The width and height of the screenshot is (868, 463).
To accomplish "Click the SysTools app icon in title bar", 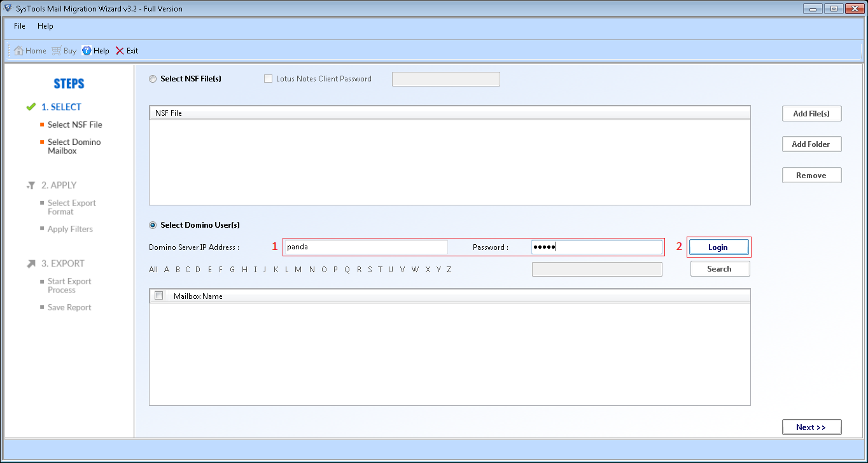I will [x=8, y=9].
